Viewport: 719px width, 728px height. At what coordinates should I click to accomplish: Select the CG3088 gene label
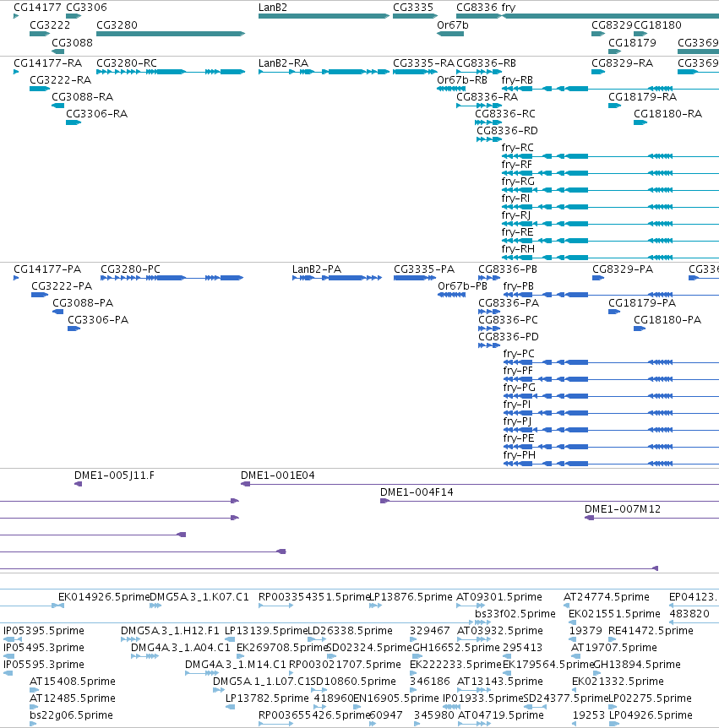[x=72, y=43]
